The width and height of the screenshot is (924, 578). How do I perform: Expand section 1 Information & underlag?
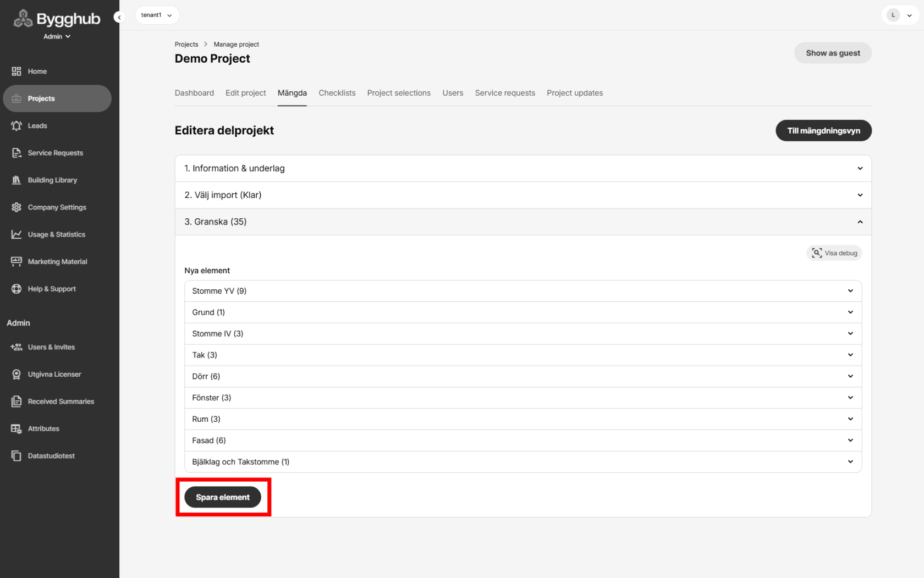click(522, 168)
